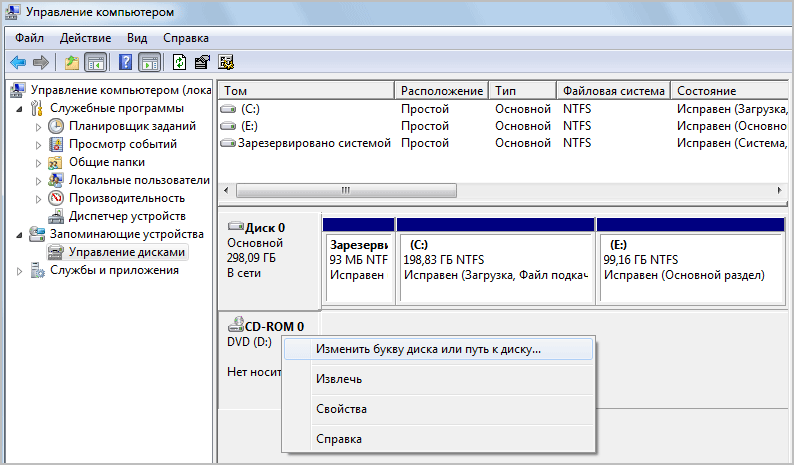Viewport: 794px width, 465px height.
Task: Sort by the Расположение column header
Action: pyautogui.click(x=442, y=91)
